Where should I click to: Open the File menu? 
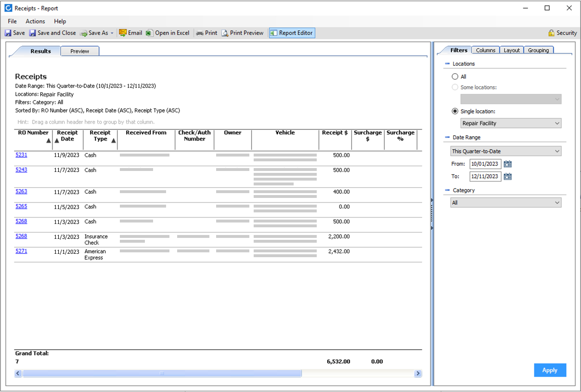coord(12,21)
